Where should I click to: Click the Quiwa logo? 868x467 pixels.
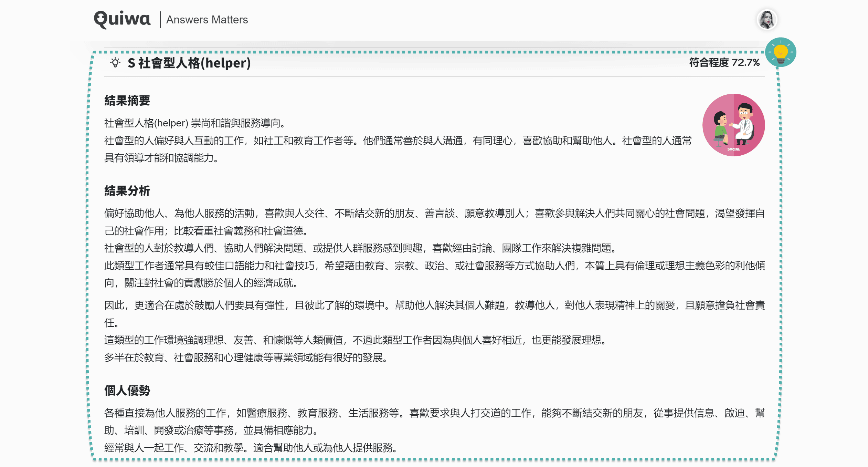tap(122, 19)
